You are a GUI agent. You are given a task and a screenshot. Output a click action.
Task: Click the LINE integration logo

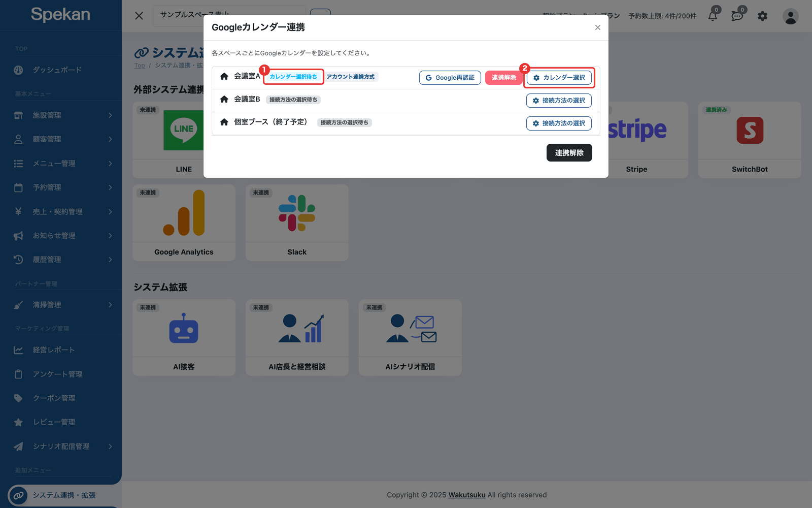[x=183, y=130]
